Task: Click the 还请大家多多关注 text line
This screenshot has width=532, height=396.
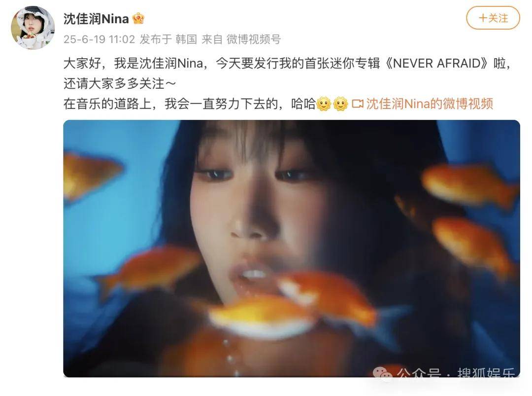Action: click(120, 83)
